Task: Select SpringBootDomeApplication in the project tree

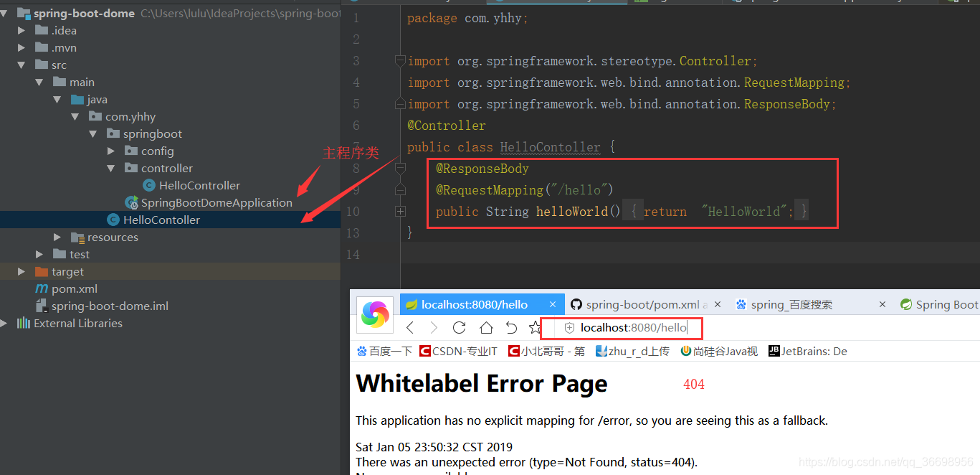Action: tap(217, 203)
